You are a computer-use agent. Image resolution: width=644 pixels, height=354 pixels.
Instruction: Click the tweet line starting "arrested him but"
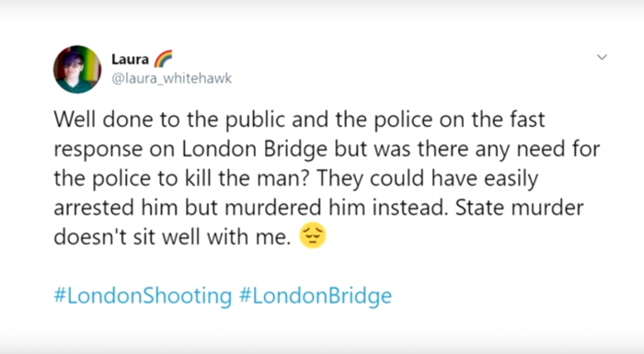[x=318, y=208]
